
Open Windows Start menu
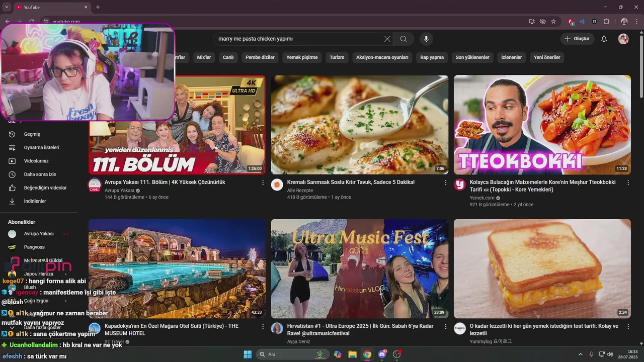coord(248,354)
